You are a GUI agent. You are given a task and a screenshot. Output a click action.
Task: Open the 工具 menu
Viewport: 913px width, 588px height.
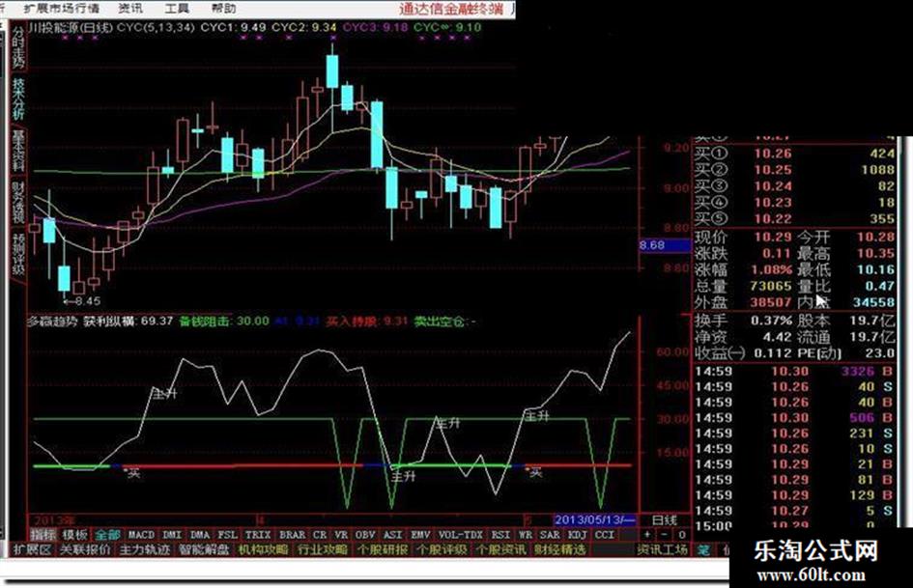click(177, 8)
